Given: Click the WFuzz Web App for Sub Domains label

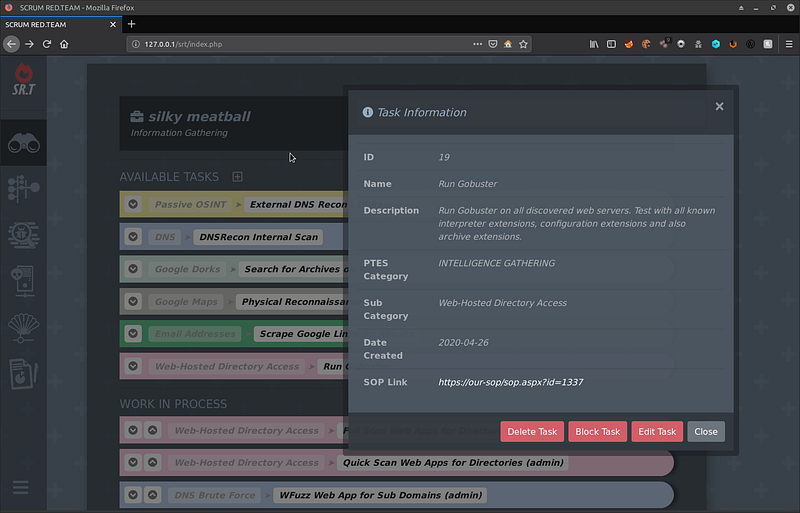Looking at the screenshot, I should (380, 495).
